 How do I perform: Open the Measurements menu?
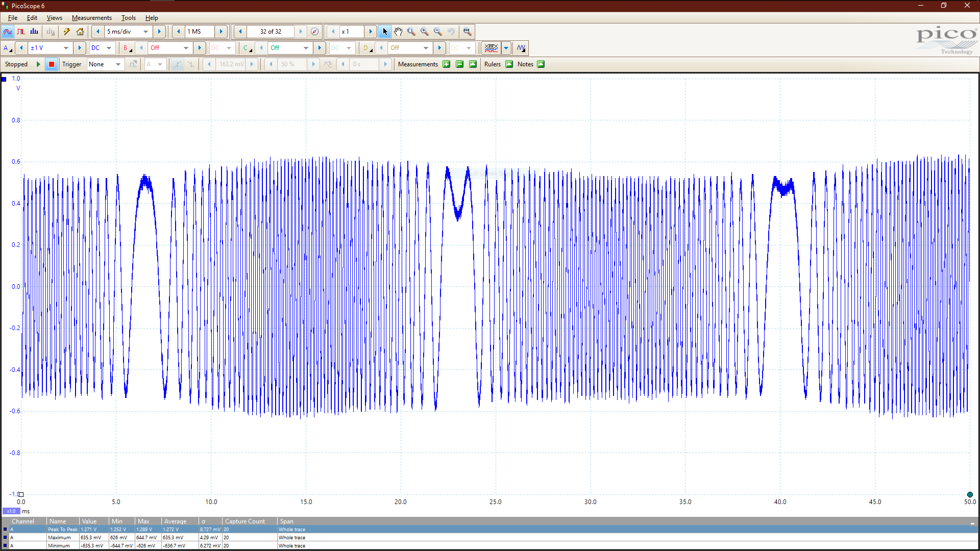[x=91, y=18]
